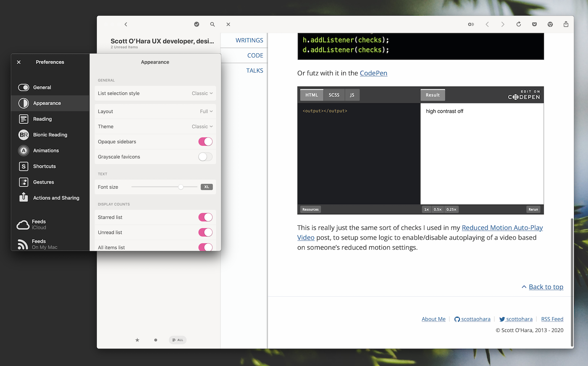Open the TALKS navigation item
The image size is (588, 366).
point(255,71)
